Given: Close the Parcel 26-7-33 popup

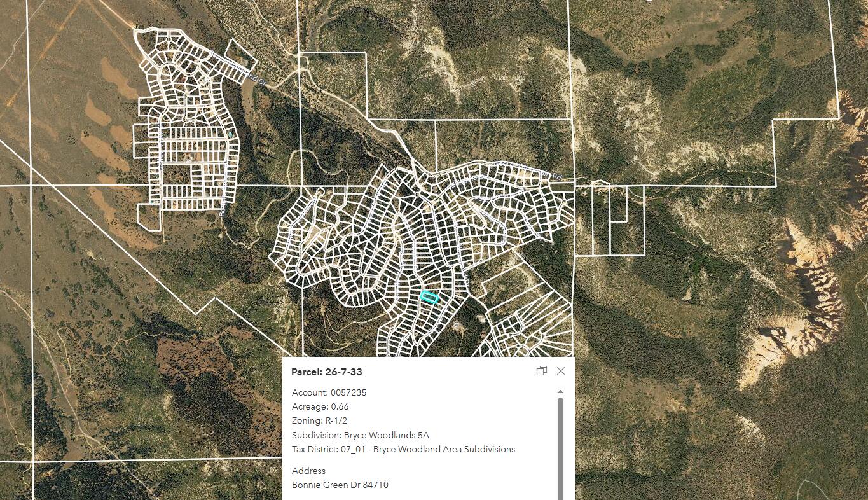Looking at the screenshot, I should [560, 371].
